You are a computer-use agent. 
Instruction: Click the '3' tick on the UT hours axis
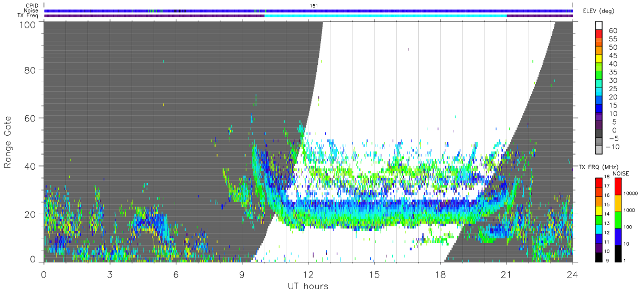[x=110, y=274]
